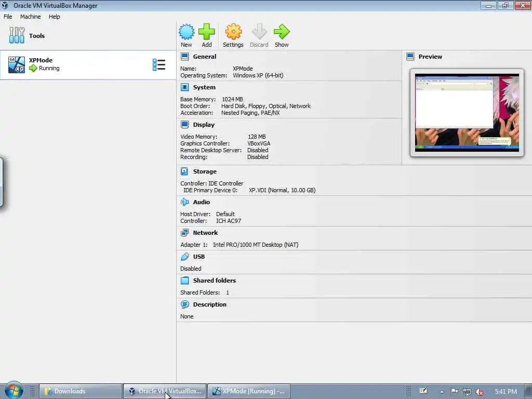
Task: Open the USB section header link
Action: pos(199,257)
